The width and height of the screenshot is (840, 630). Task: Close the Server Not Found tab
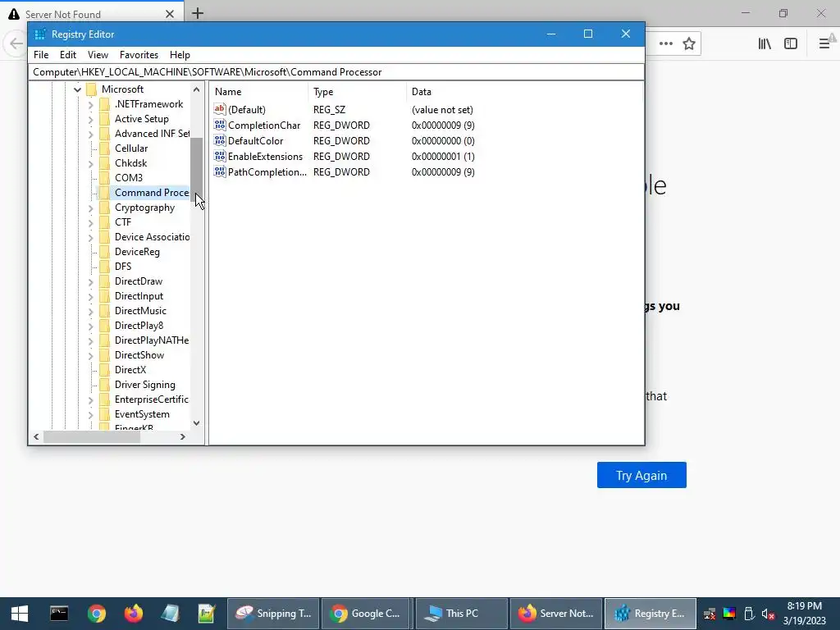(170, 14)
